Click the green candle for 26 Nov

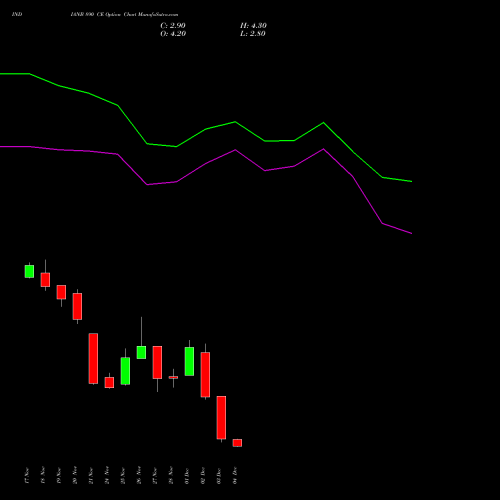[x=141, y=352]
